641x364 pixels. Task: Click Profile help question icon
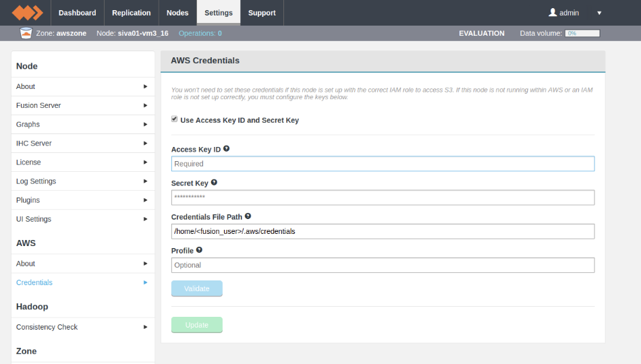[199, 250]
